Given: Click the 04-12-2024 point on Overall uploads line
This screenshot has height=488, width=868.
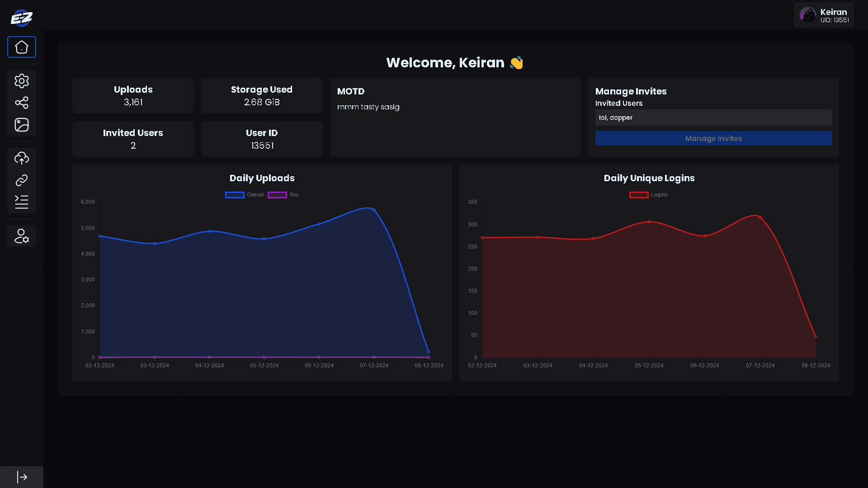Looking at the screenshot, I should click(x=209, y=231).
